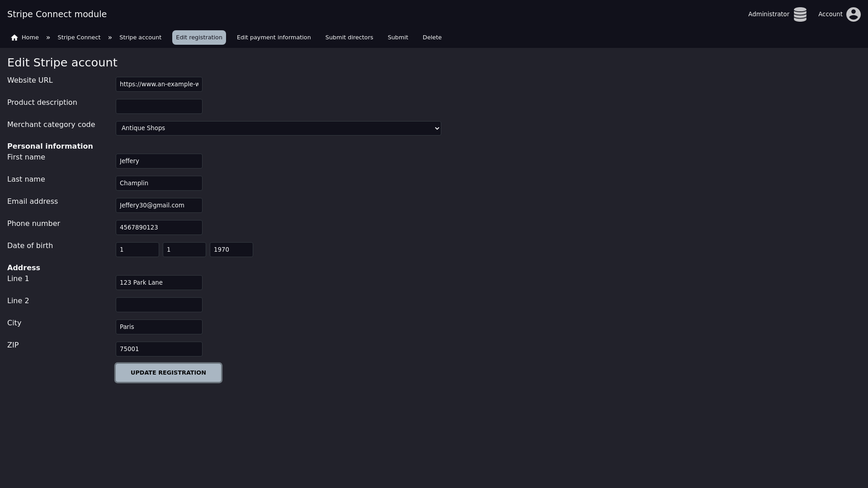This screenshot has height=488, width=868.
Task: Focus the ZIP code field
Action: pos(159,349)
